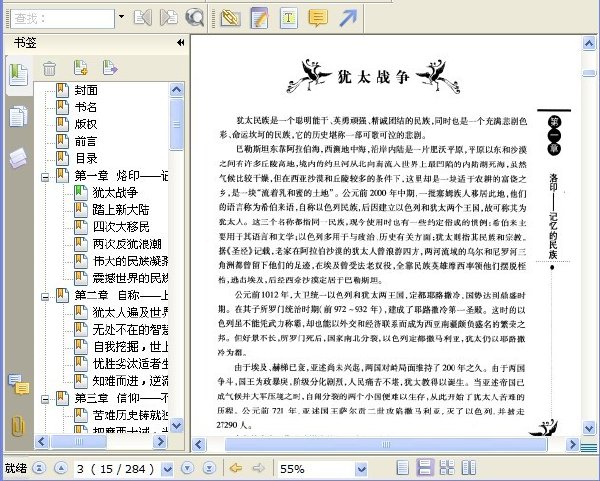The height and width of the screenshot is (481, 600).
Task: Click the bookmark export arrow icon
Action: (110, 68)
